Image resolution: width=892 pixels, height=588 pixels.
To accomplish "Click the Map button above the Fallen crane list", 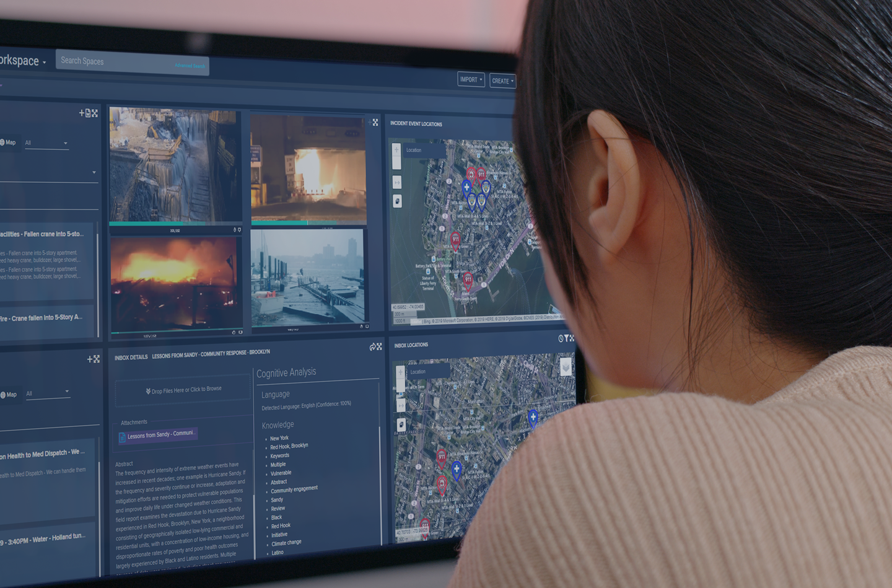I will click(x=8, y=143).
